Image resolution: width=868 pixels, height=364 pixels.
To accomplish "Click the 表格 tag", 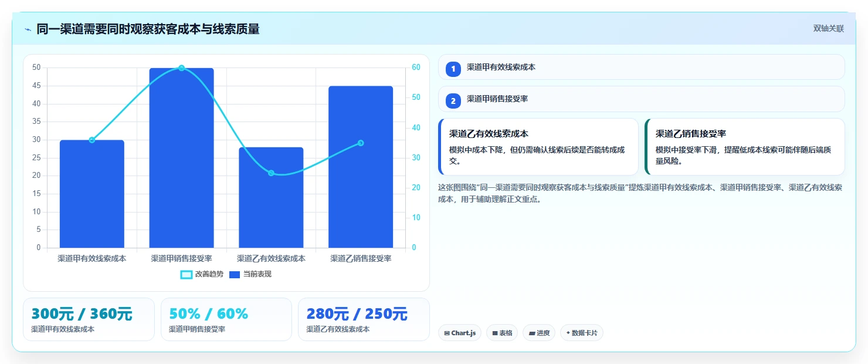I will (x=502, y=333).
